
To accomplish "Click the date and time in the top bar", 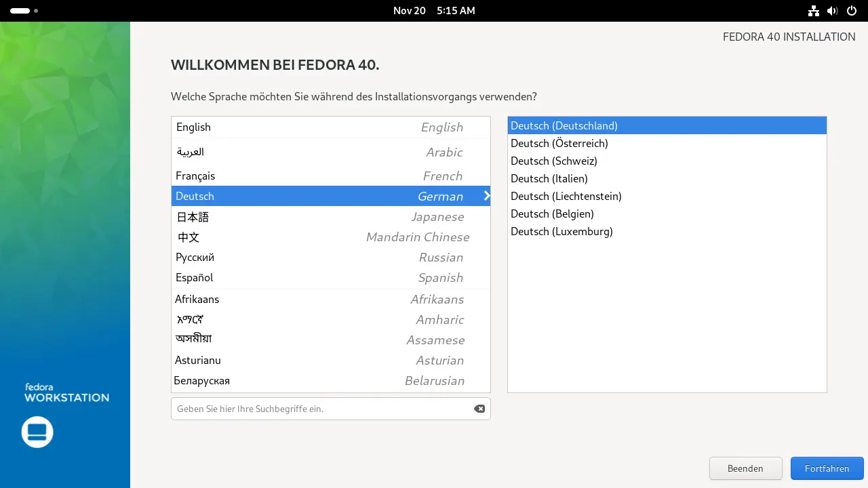I will (x=434, y=11).
